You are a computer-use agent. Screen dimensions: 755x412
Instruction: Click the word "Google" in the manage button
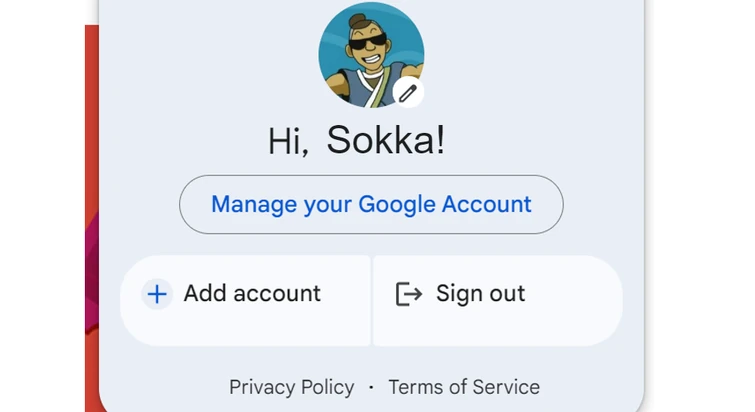pyautogui.click(x=397, y=205)
